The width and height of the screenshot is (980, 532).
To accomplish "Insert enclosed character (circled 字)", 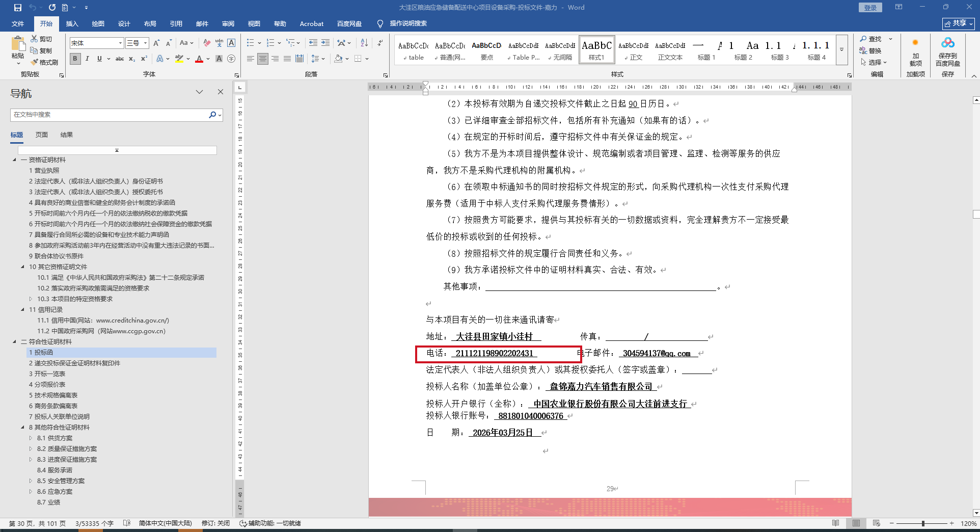I will point(231,59).
